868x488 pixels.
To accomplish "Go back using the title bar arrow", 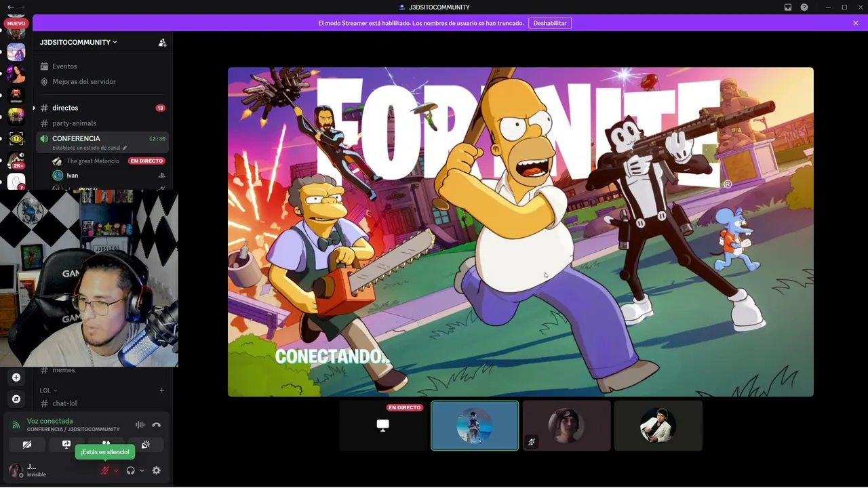I will pos(10,7).
